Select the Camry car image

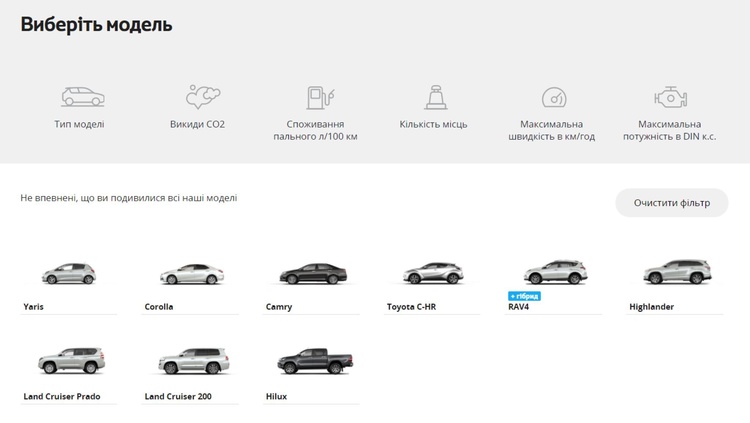313,274
